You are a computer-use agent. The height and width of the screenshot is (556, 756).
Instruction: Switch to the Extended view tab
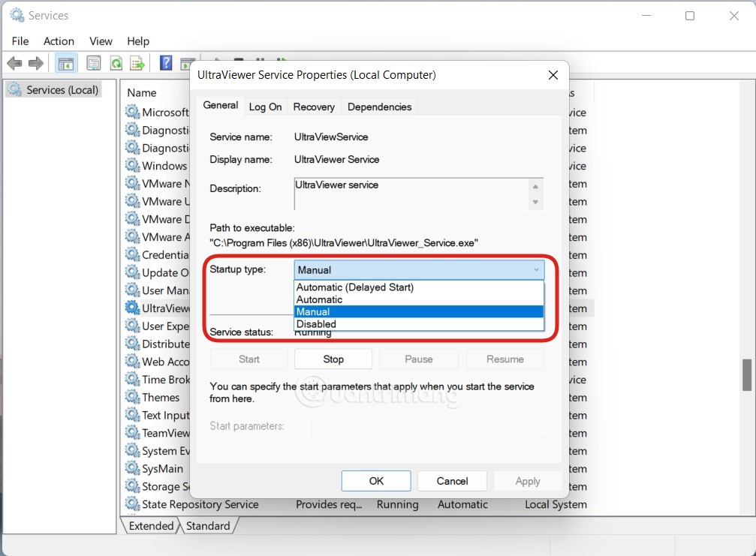point(151,526)
